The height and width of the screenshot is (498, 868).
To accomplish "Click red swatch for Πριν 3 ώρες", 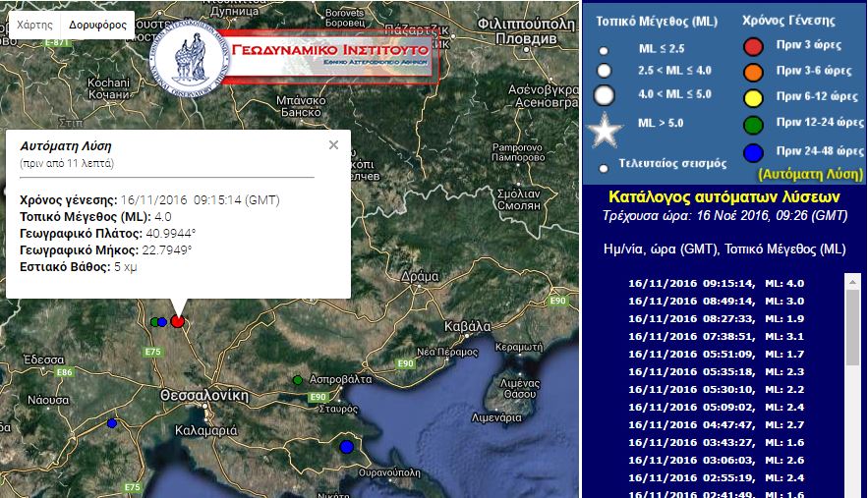I will click(753, 46).
